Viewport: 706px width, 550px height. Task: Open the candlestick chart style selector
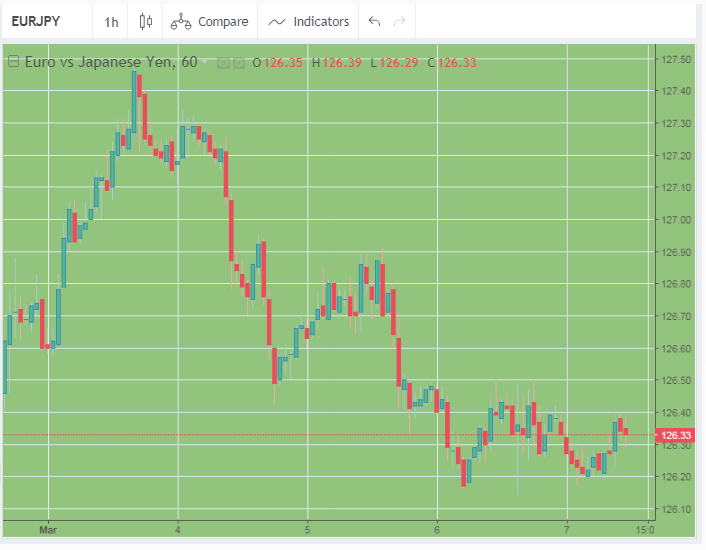(x=146, y=21)
